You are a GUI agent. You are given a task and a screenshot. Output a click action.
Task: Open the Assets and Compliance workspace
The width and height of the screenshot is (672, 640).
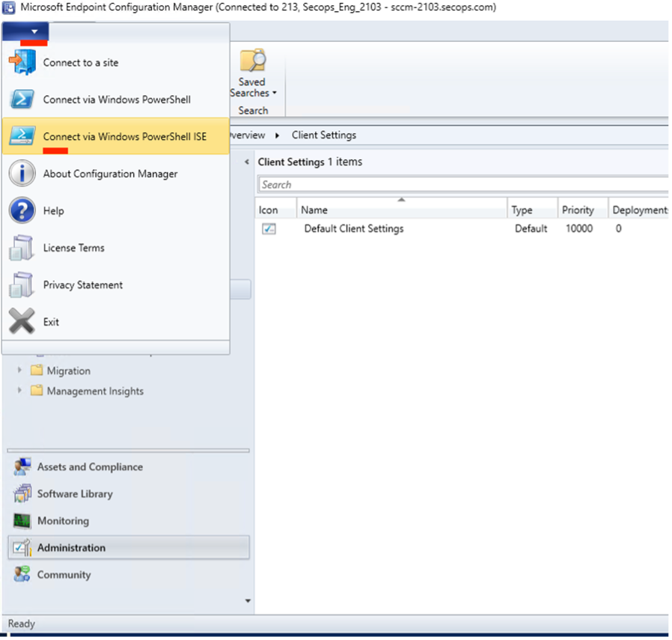tap(129, 467)
